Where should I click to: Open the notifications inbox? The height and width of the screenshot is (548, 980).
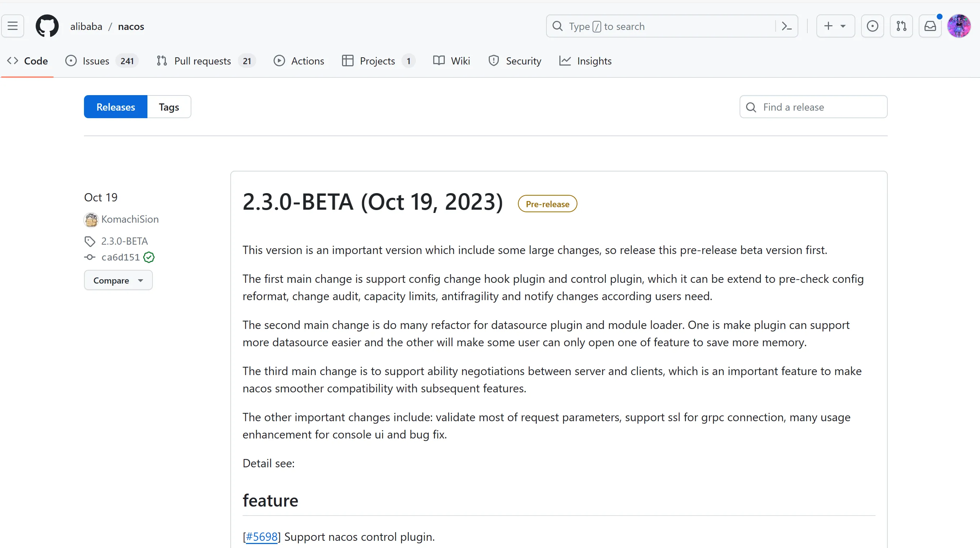930,26
